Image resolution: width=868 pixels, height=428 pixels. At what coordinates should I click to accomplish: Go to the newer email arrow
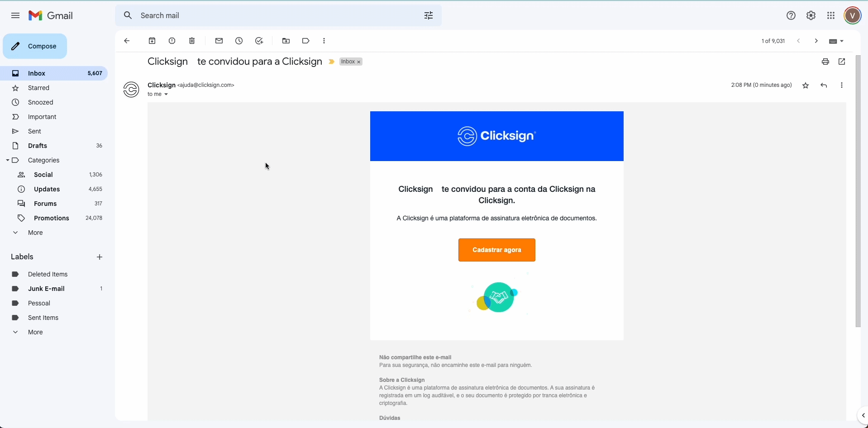(x=799, y=41)
